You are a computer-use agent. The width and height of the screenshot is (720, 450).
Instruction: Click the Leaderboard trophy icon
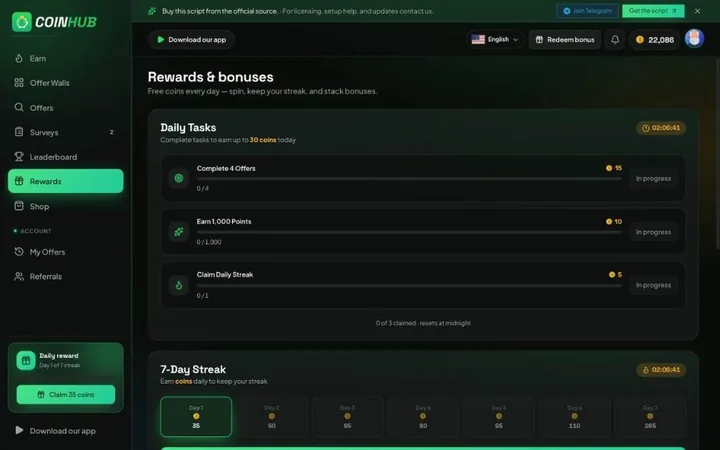coord(19,157)
